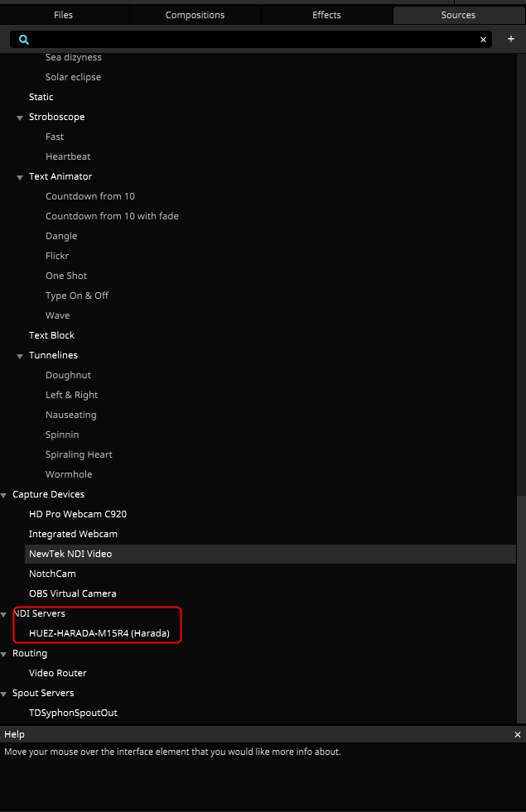Collapse the Capture Devices section
Image resolution: width=526 pixels, height=812 pixels.
coord(4,495)
